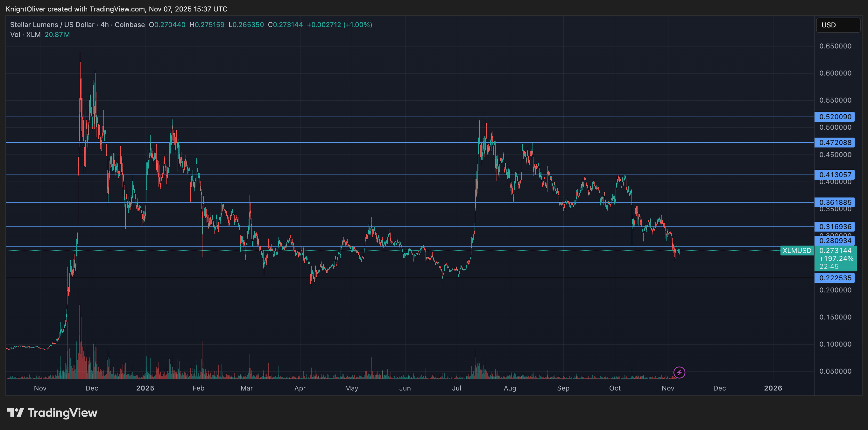
Task: Select the 0.472088 blue price level label
Action: (x=835, y=142)
